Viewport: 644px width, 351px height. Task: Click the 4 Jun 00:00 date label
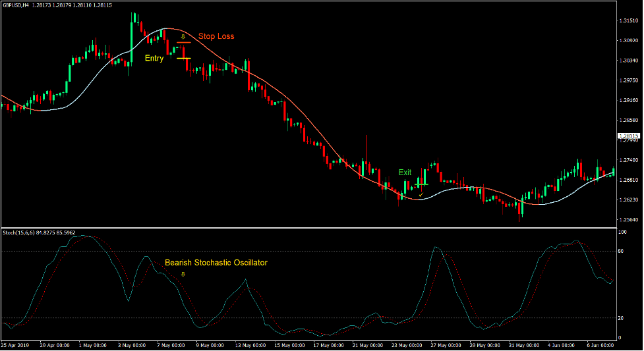click(562, 345)
